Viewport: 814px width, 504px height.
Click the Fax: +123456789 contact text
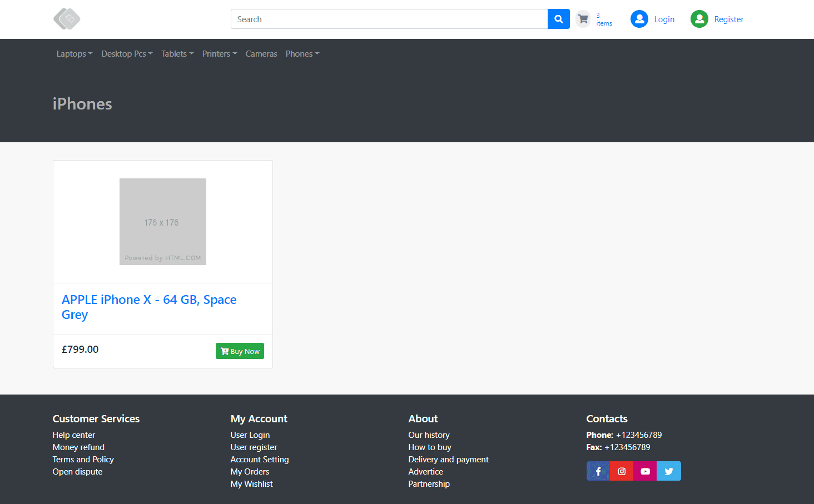[x=618, y=447]
